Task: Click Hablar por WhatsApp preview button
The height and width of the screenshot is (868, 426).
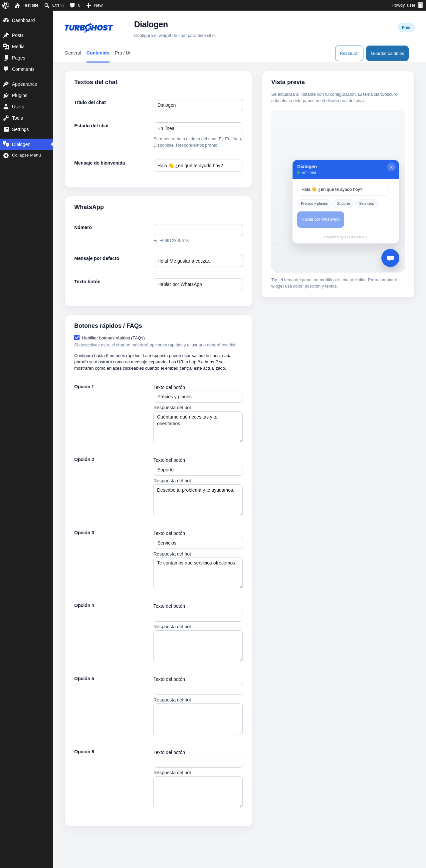Action: click(320, 219)
